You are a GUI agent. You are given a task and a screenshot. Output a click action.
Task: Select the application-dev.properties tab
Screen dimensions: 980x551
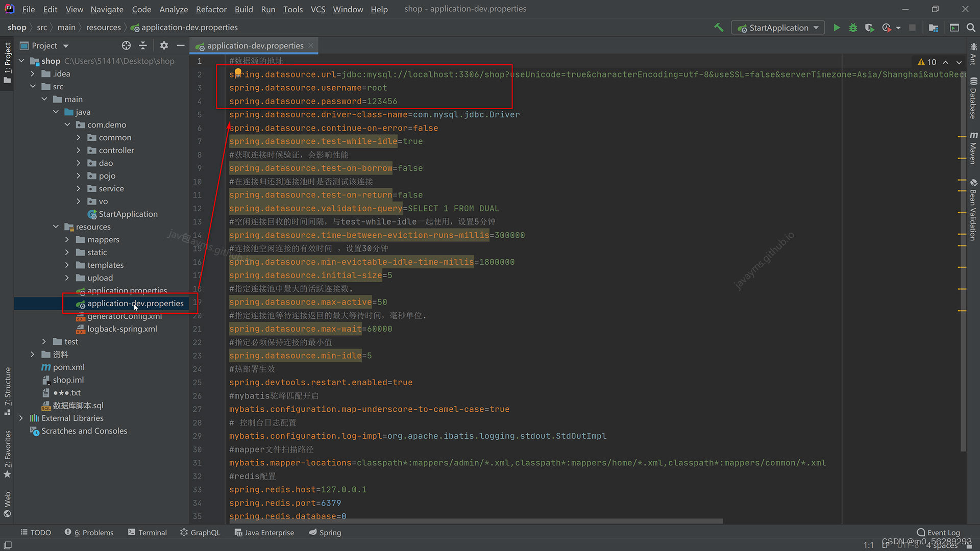254,45
